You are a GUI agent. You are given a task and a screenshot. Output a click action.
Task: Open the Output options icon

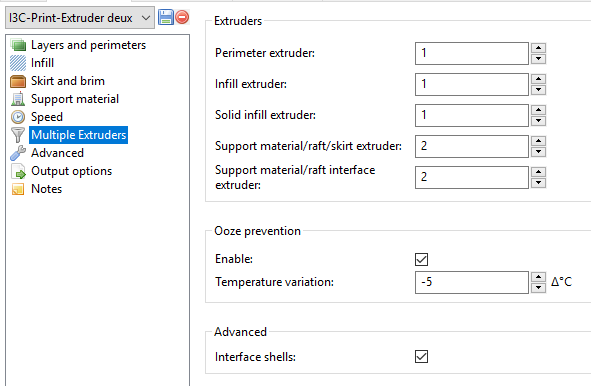pyautogui.click(x=18, y=171)
